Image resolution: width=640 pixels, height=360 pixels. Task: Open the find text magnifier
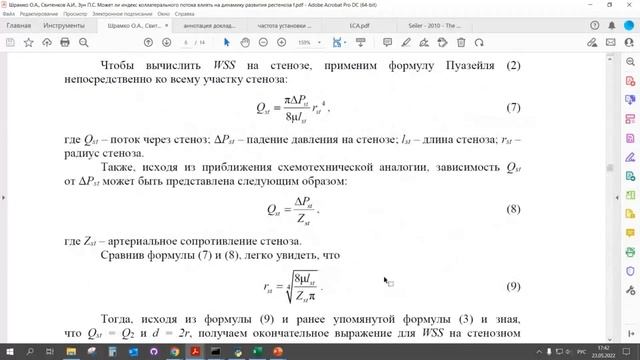84,42
